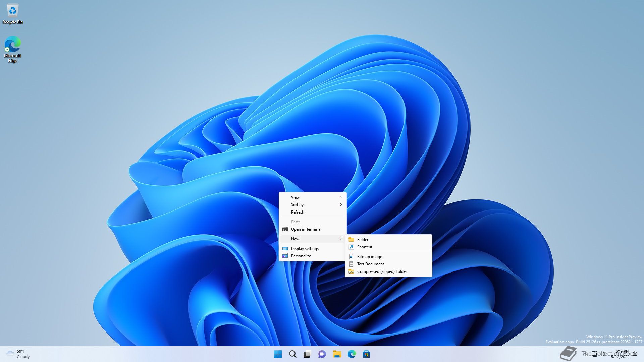Select Open in Terminal

click(x=313, y=229)
